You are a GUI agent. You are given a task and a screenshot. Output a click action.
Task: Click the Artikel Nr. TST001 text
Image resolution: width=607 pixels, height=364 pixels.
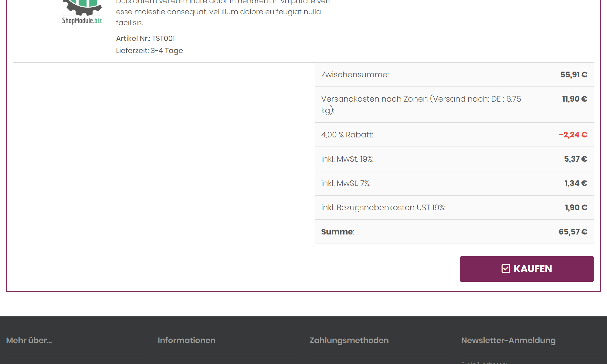145,39
